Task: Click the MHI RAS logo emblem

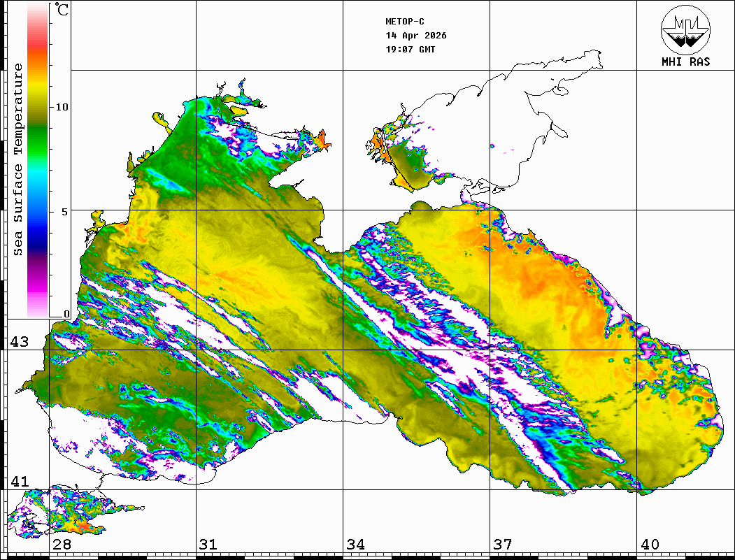Action: (x=685, y=29)
